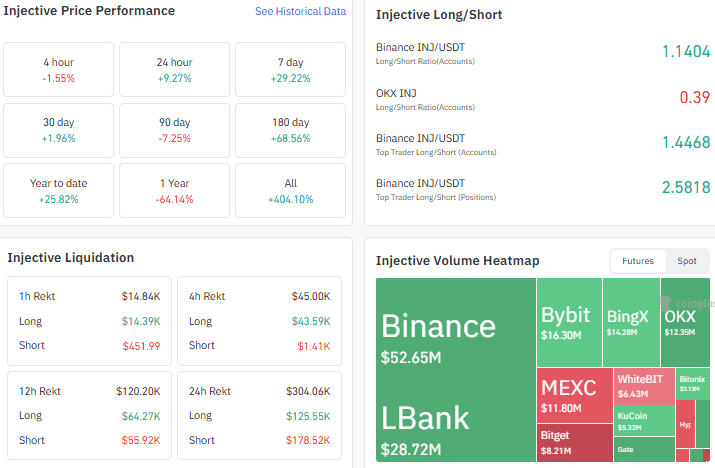Select the 180 day performance card
This screenshot has height=468, width=715.
point(290,130)
